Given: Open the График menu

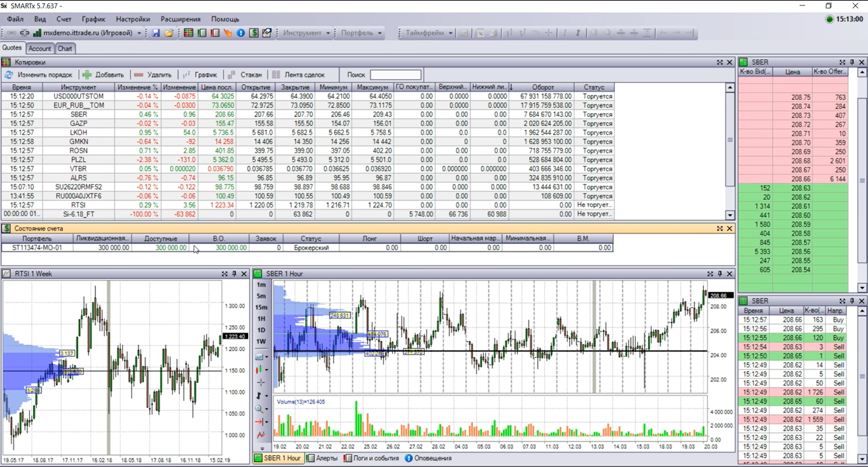Looking at the screenshot, I should click(x=93, y=19).
